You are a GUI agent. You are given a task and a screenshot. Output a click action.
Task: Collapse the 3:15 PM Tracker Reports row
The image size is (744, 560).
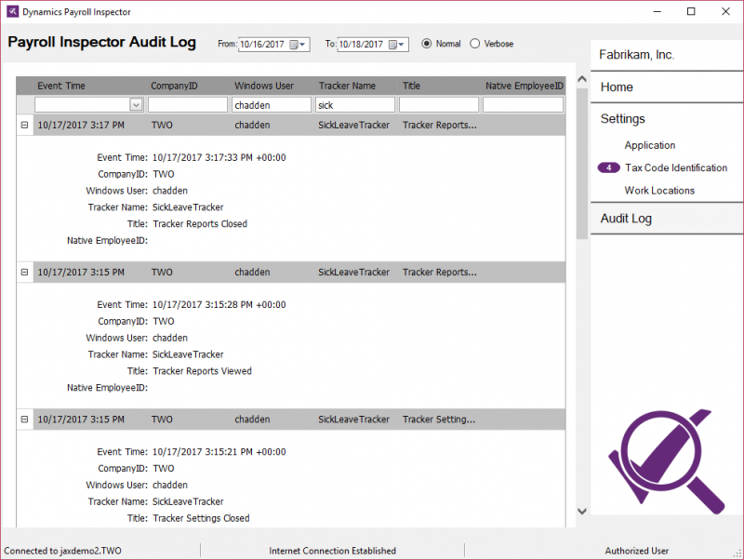25,273
